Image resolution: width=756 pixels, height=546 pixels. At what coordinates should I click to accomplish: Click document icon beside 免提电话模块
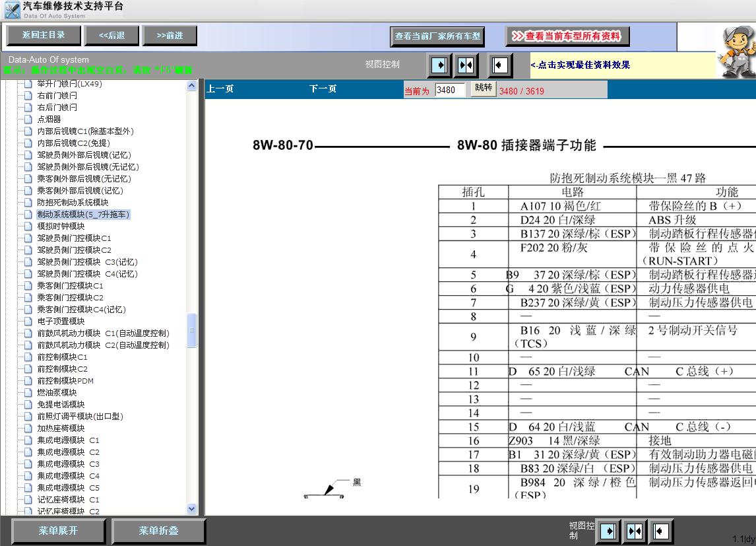(28, 405)
